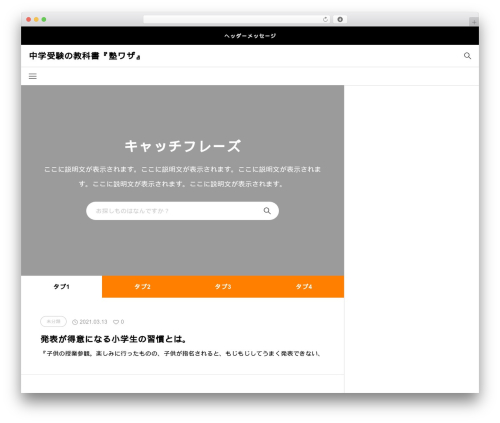Click the new tab plus button
The width and height of the screenshot is (500, 423).
[x=474, y=22]
